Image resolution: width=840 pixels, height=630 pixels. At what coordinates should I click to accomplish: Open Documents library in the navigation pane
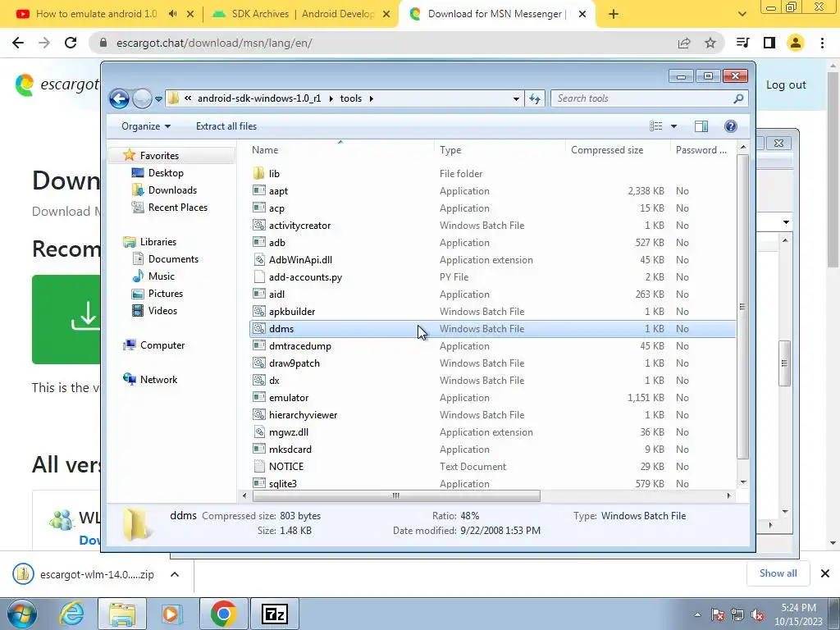point(173,259)
